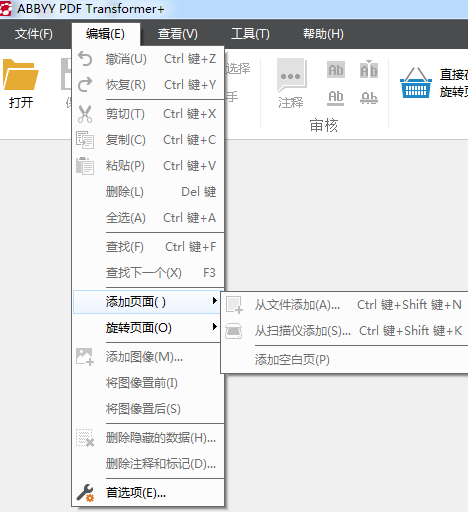This screenshot has height=512, width=468.
Task: Select the 添加页面( ) menu item
Action: coord(147,302)
